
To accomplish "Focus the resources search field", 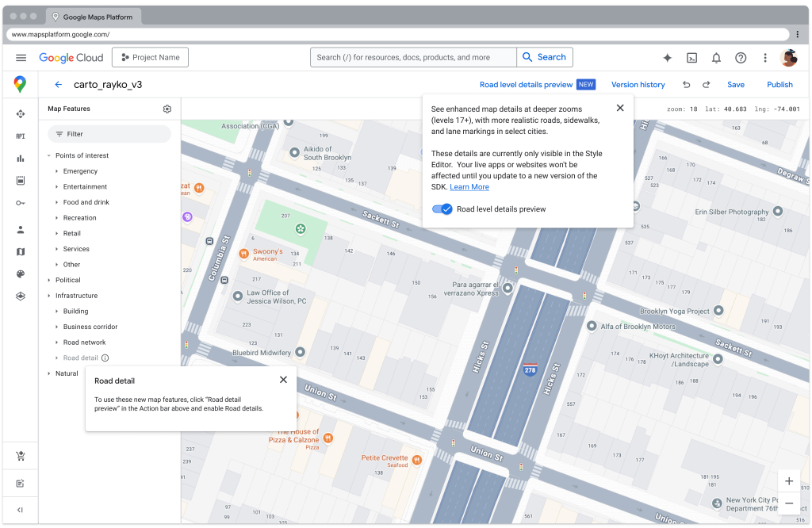I will tap(413, 57).
